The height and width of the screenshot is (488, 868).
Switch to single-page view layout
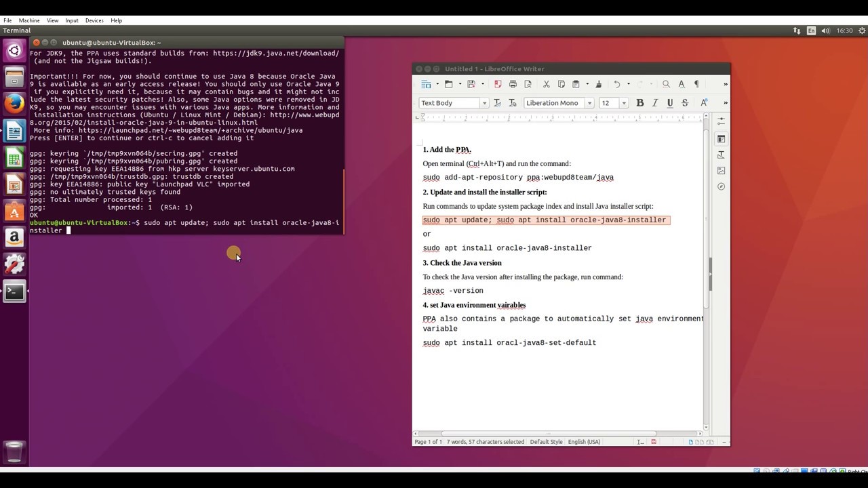coord(691,442)
